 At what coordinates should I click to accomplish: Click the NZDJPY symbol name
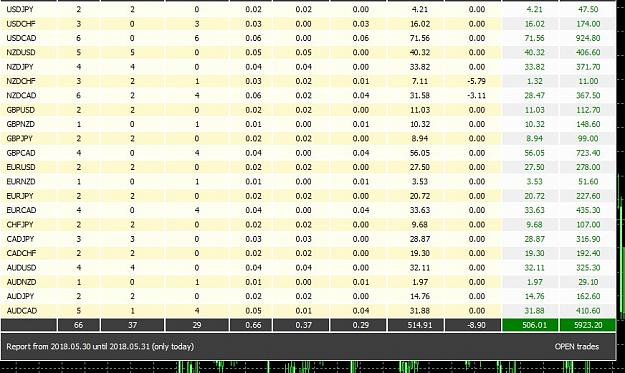coord(20,67)
